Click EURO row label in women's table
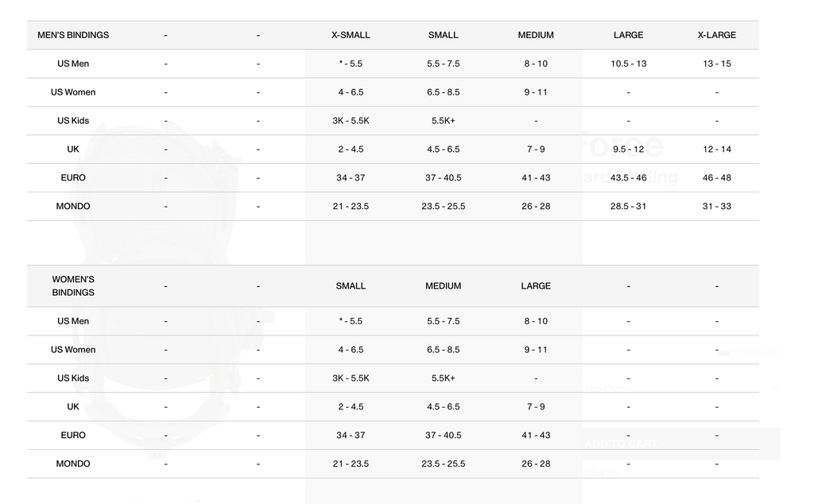Viewport: 814px width, 504px height. (73, 436)
